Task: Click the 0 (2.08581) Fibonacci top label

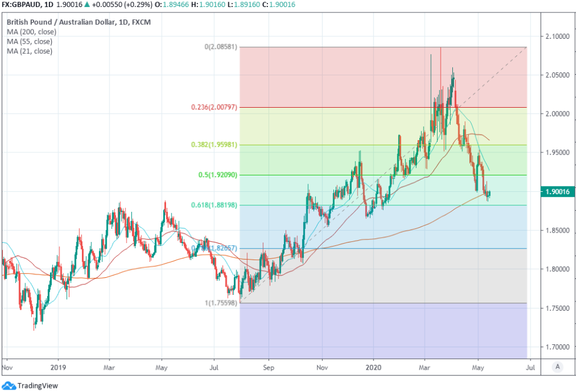Action: [x=221, y=46]
